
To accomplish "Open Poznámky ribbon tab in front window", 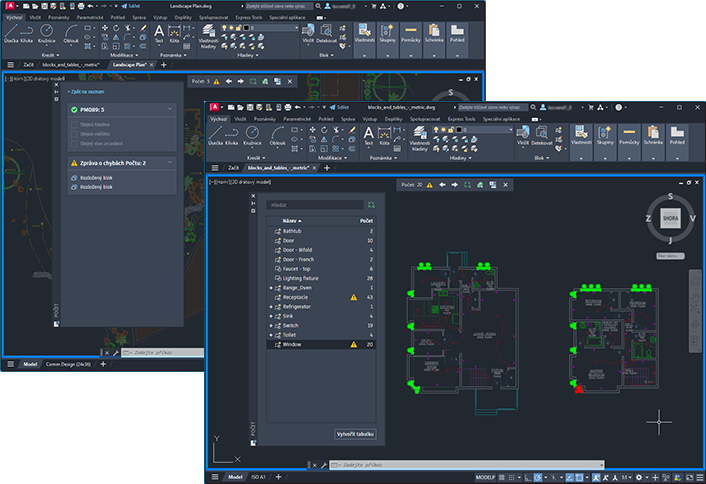I will [264, 119].
